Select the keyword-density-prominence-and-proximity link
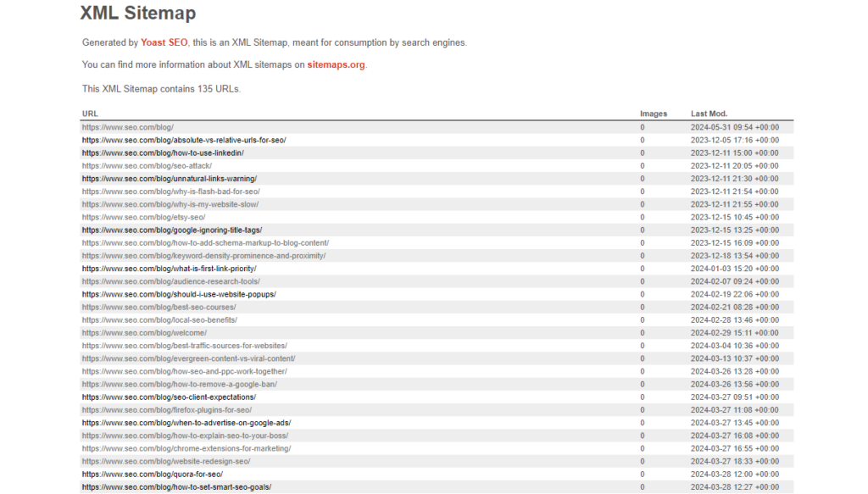 coord(203,255)
